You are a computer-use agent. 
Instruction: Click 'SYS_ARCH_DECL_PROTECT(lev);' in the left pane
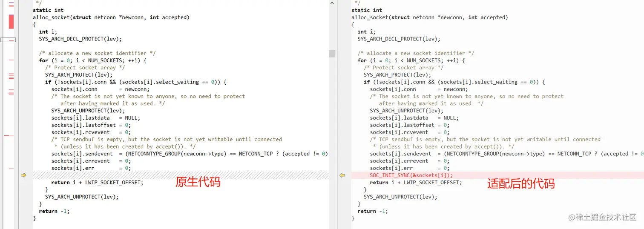[80, 39]
